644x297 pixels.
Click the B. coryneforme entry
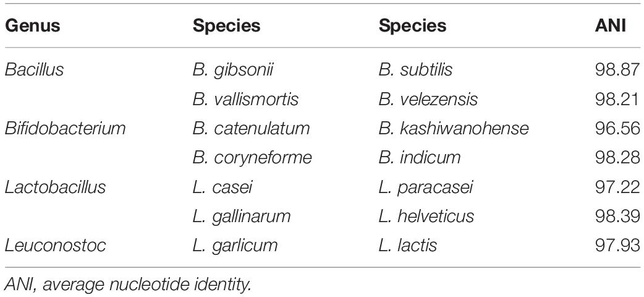(x=252, y=158)
